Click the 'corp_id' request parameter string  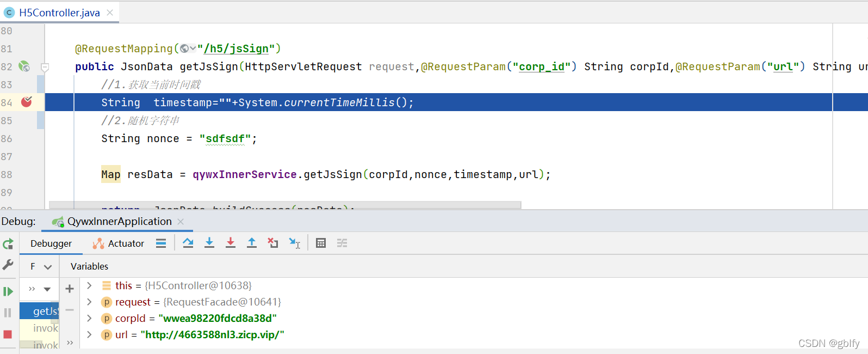point(542,66)
